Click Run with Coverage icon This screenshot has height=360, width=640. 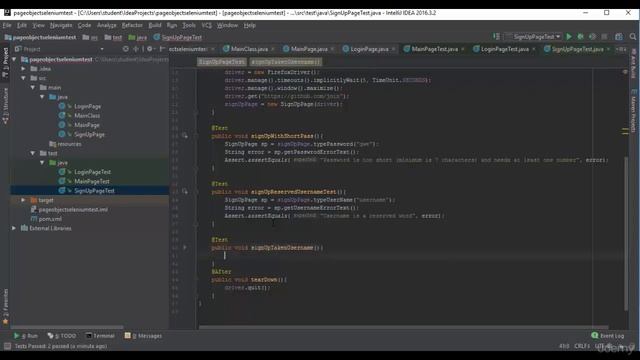592,37
